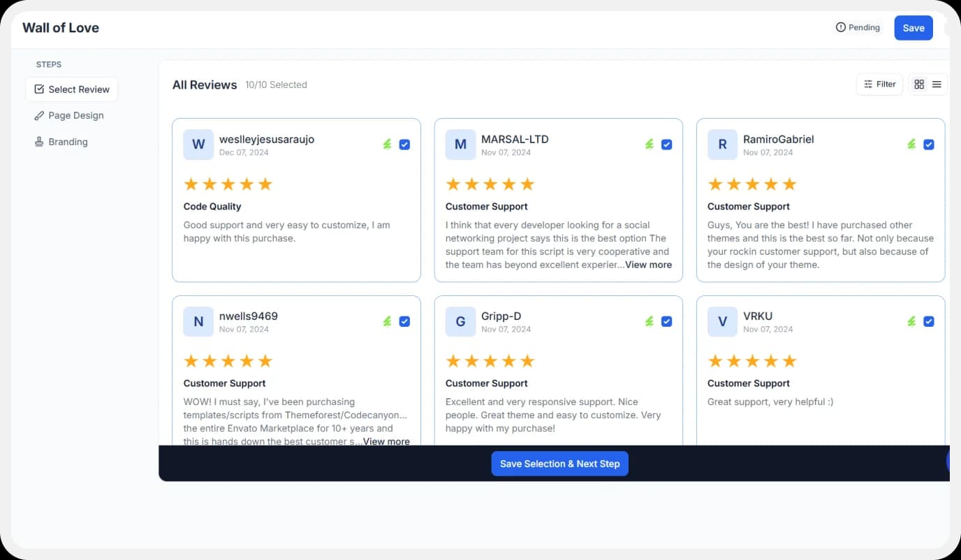Click Save Selection & Next Step
Viewport: 961px width, 560px height.
559,463
